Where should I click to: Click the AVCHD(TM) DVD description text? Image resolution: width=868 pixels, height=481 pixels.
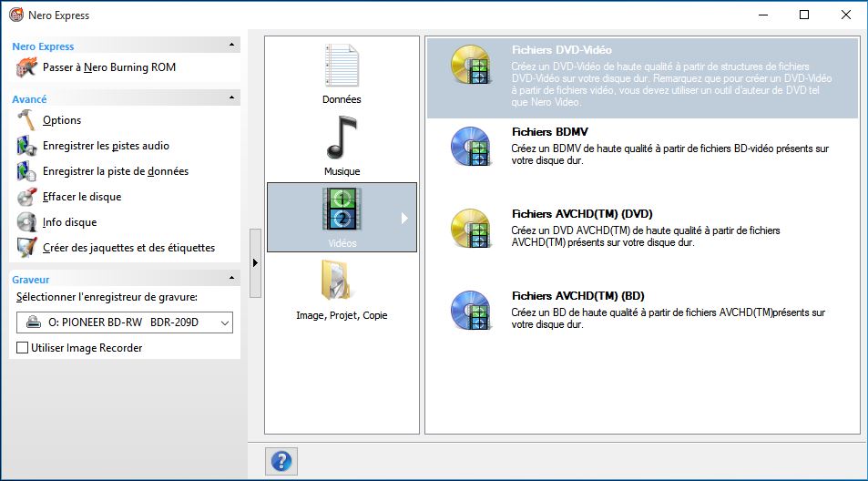[x=646, y=236]
